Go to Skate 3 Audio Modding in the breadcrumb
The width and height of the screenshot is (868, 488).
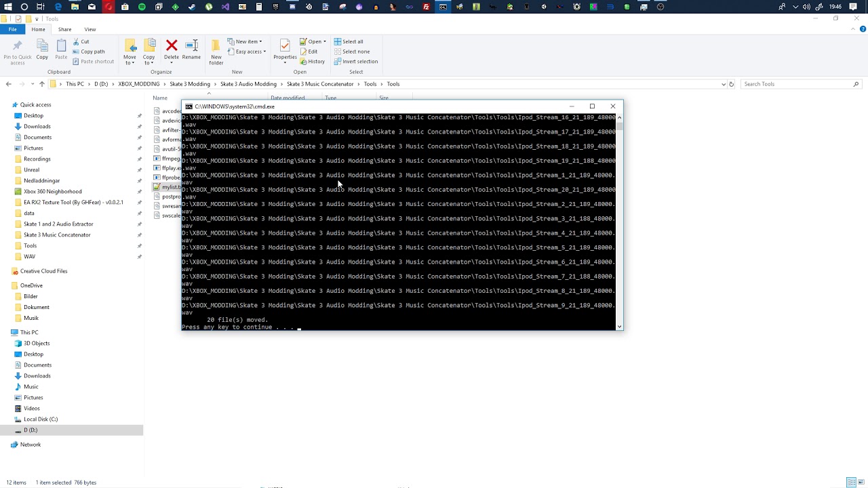248,84
